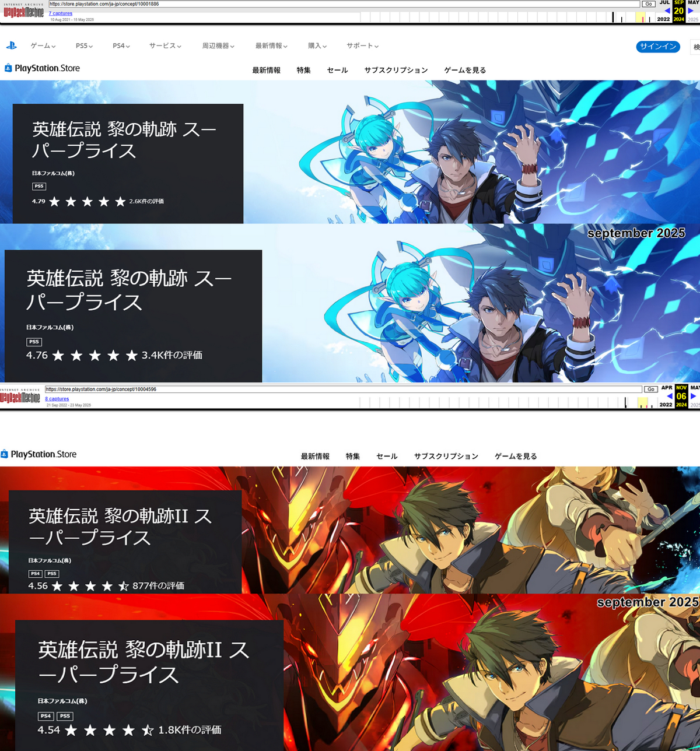Open the PS4 dropdown in the top navigation
The height and width of the screenshot is (751, 700).
pyautogui.click(x=121, y=45)
